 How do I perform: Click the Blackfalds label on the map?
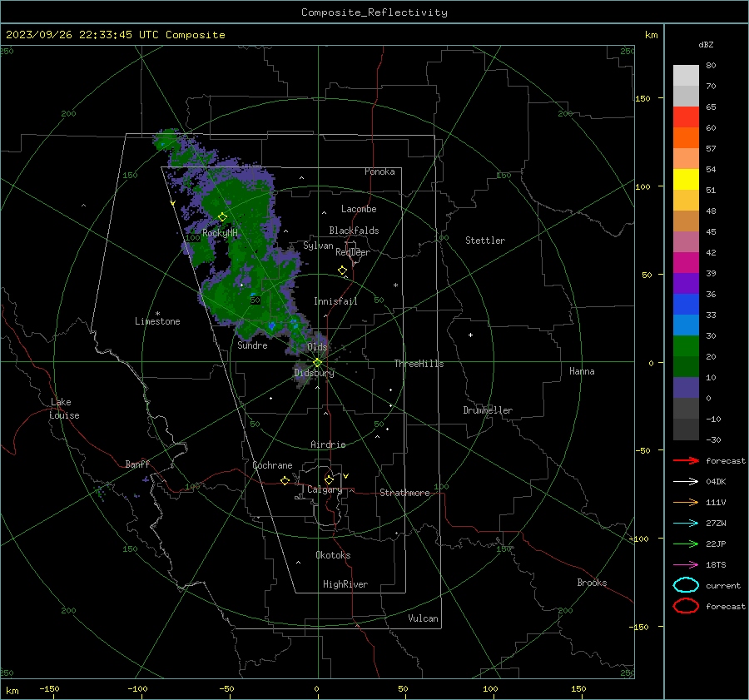click(354, 231)
